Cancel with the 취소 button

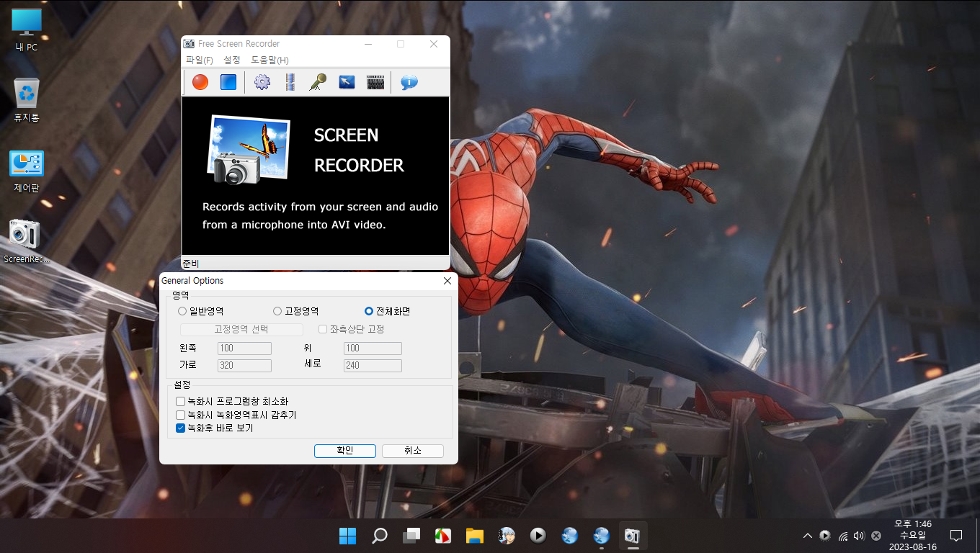[x=413, y=451]
